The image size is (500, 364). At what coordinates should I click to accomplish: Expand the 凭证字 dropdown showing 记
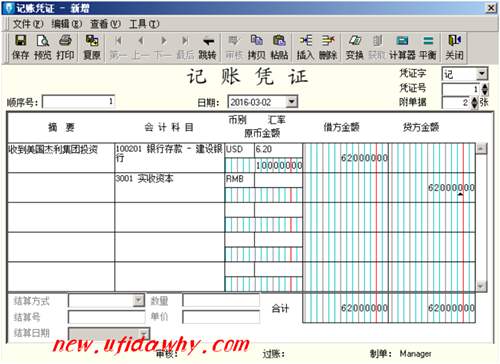point(481,74)
